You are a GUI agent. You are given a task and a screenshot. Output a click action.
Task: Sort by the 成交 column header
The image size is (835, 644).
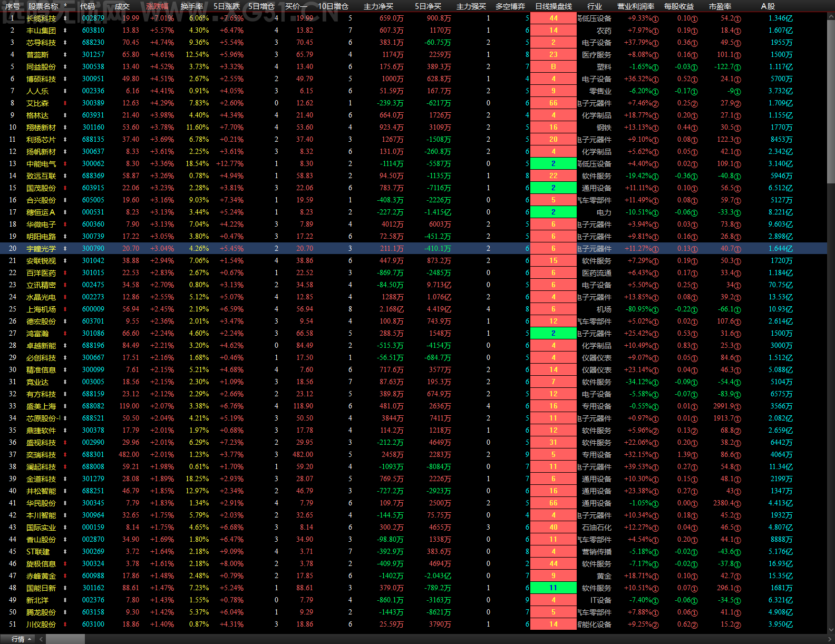pos(122,6)
